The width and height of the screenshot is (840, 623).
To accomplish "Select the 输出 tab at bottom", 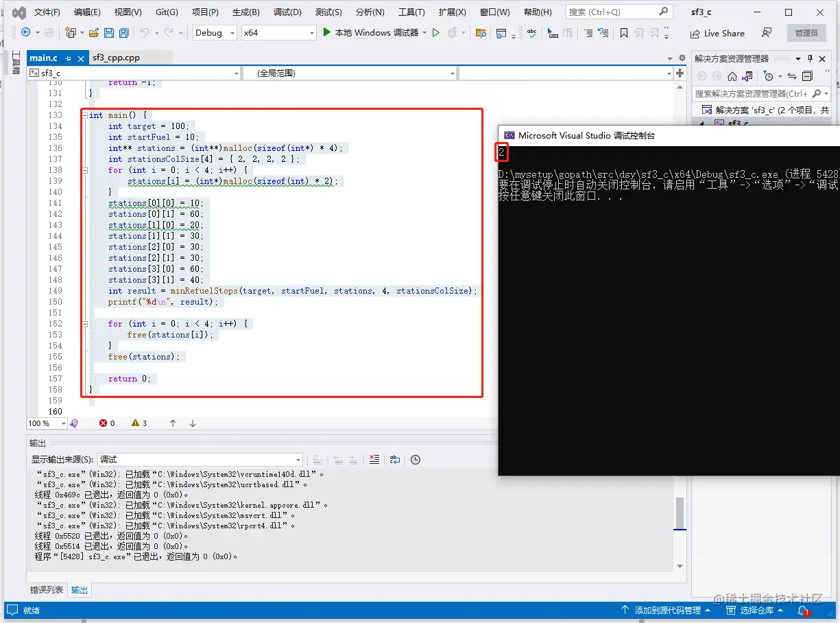I will [x=80, y=590].
